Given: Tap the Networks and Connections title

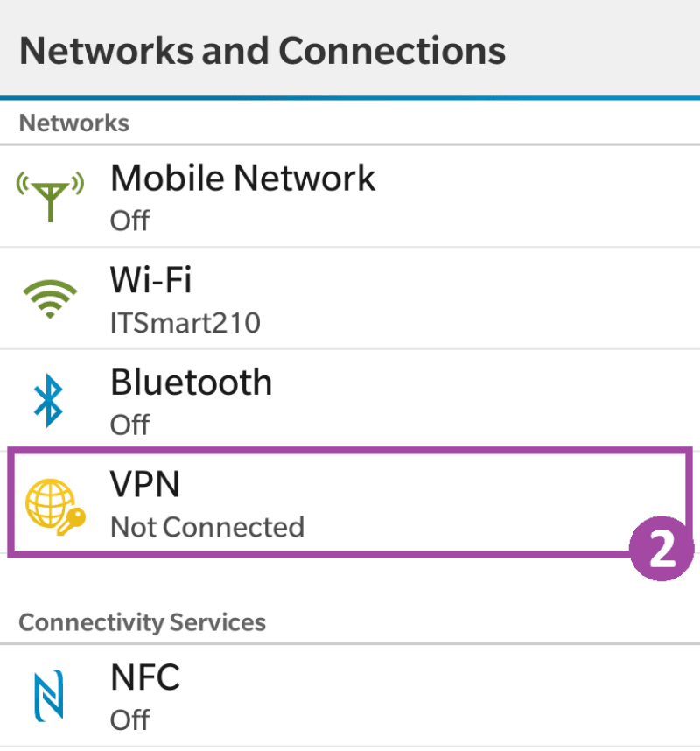Looking at the screenshot, I should tap(262, 50).
